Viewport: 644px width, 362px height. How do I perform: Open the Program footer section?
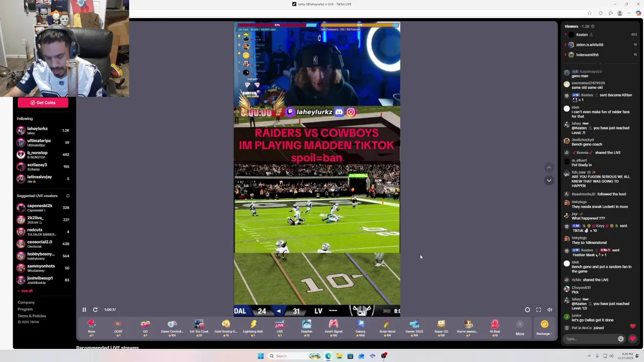[25, 309]
